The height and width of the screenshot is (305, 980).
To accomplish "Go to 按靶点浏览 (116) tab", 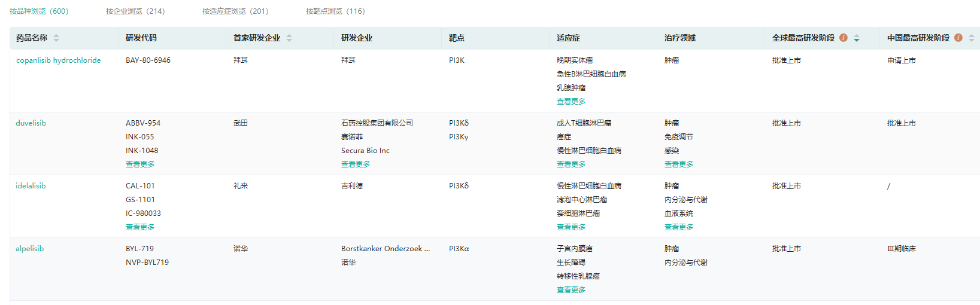I will coord(335,11).
